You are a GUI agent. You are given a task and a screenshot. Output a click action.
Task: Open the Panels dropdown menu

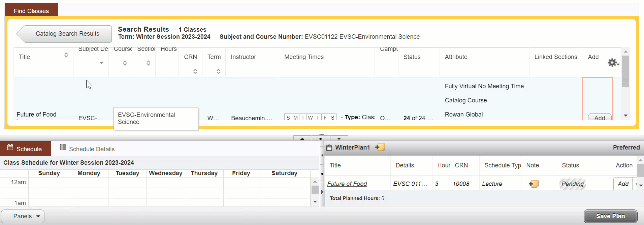pyautogui.click(x=23, y=216)
